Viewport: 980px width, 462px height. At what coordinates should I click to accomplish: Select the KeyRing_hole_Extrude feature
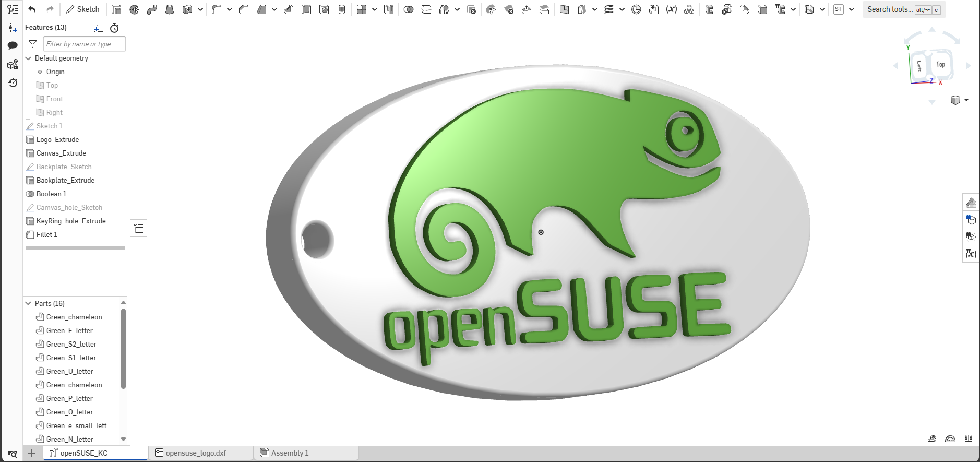[x=71, y=221]
